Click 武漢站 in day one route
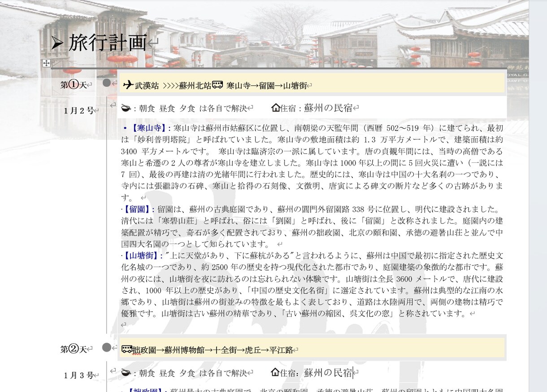 (147, 85)
